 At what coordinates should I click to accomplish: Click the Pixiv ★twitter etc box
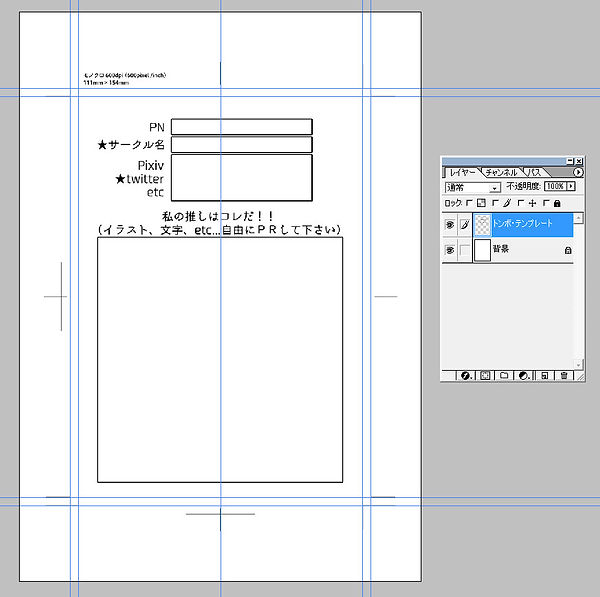coord(242,178)
